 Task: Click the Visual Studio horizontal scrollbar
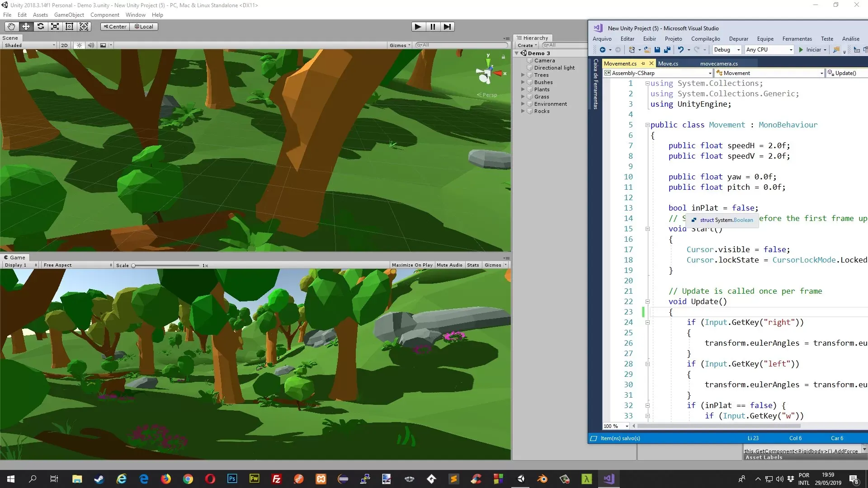719,426
